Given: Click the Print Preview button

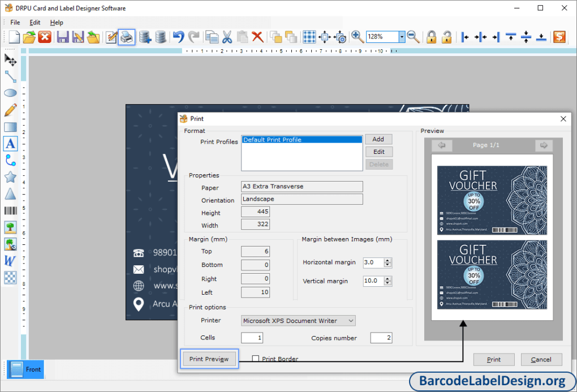Looking at the screenshot, I should pyautogui.click(x=209, y=359).
